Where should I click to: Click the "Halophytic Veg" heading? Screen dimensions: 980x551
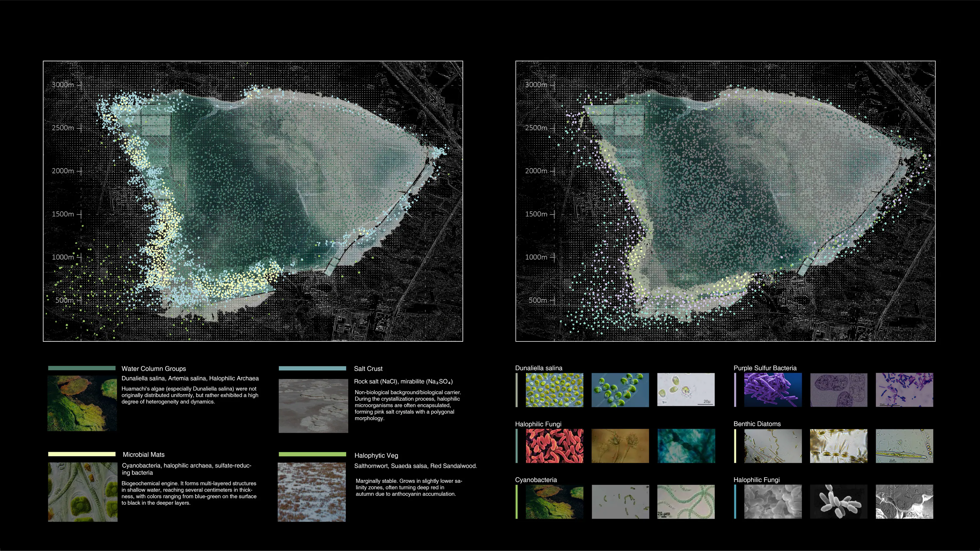click(x=376, y=456)
